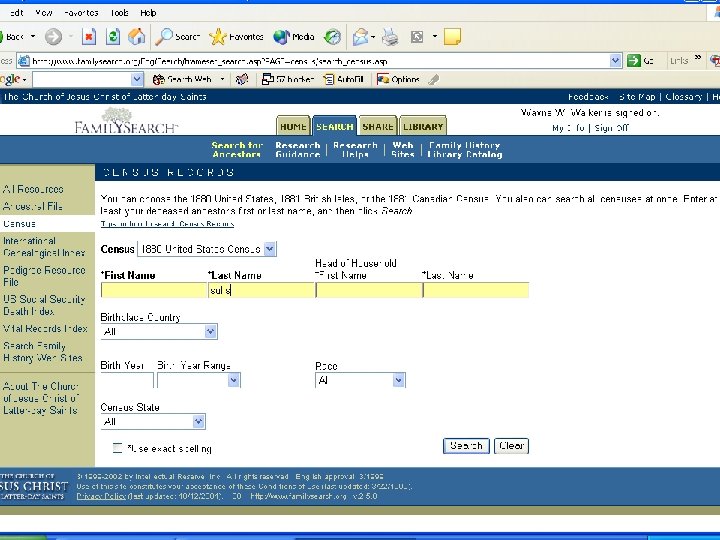Open the browser Search pane

[x=178, y=37]
